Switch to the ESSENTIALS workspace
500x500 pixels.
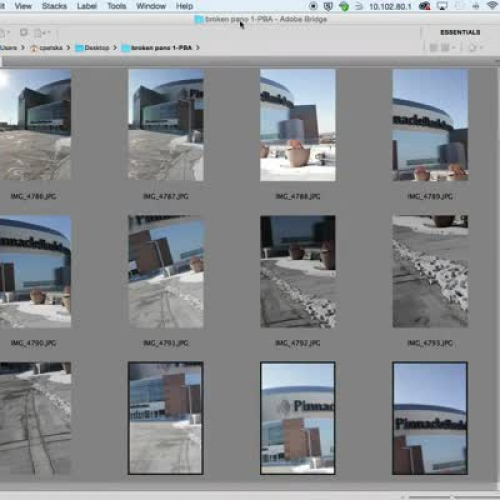click(x=460, y=32)
